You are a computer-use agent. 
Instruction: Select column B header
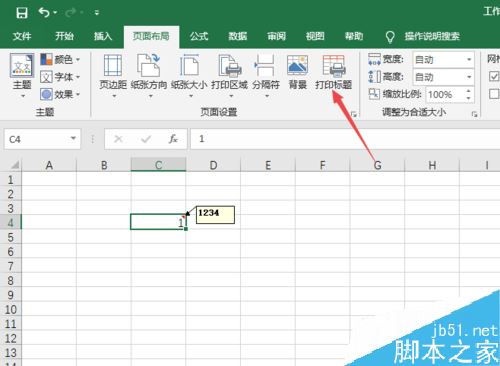(104, 165)
